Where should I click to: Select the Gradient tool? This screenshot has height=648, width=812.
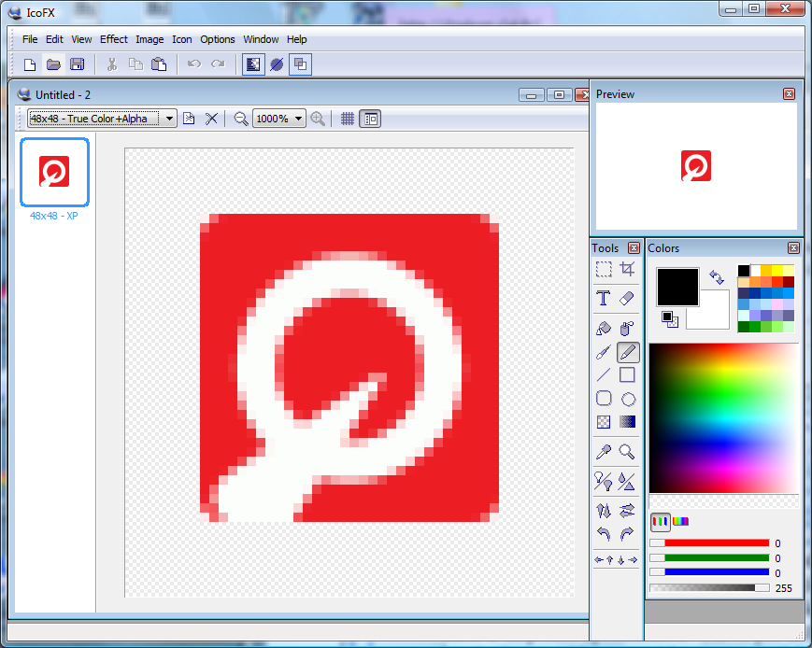[627, 422]
